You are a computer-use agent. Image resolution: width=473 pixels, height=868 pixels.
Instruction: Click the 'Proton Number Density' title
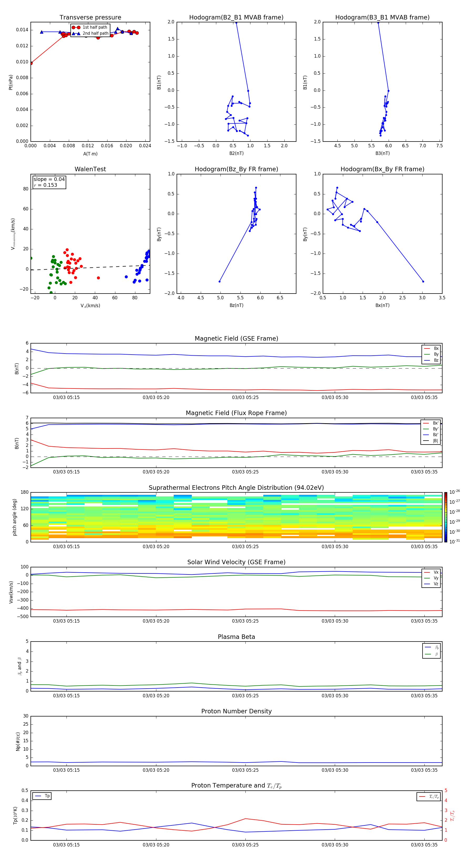(236, 711)
